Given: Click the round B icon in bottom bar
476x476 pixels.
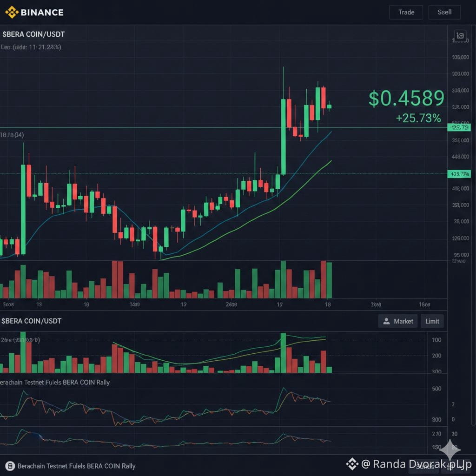Looking at the screenshot, I should click(x=10, y=466).
